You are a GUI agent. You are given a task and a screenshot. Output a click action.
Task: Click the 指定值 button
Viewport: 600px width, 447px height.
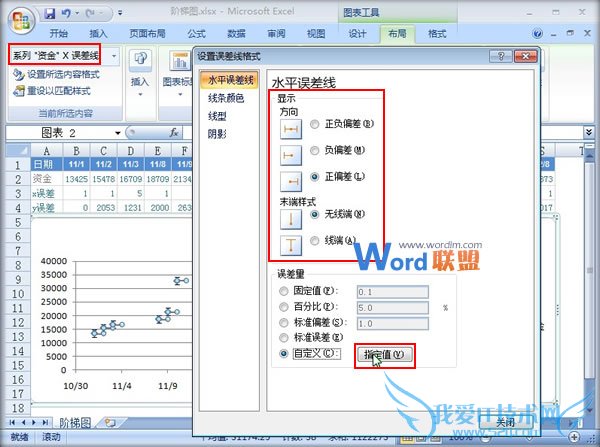pyautogui.click(x=385, y=354)
